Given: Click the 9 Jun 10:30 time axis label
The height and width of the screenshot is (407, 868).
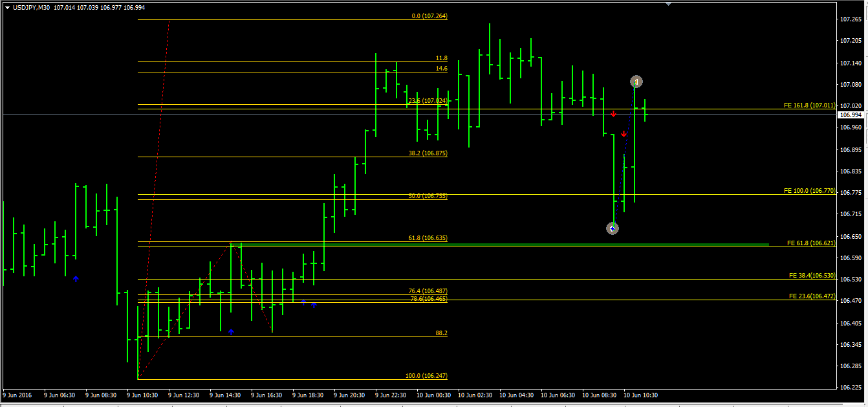Looking at the screenshot, I should point(142,395).
